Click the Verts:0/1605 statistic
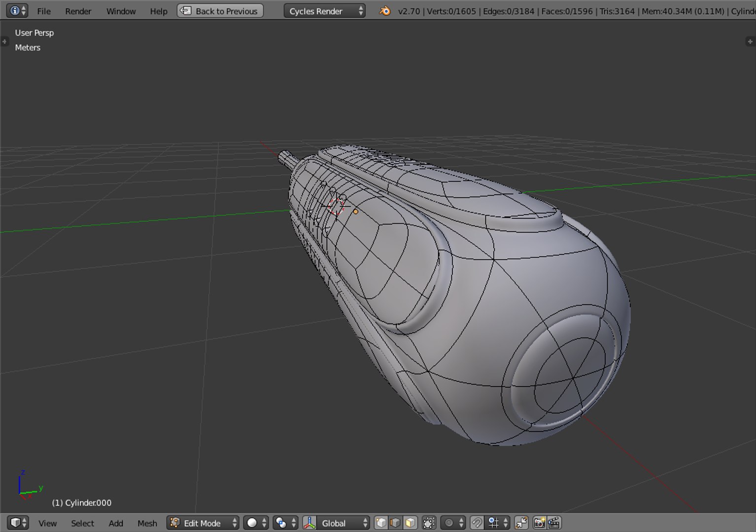This screenshot has width=756, height=532. click(x=451, y=11)
